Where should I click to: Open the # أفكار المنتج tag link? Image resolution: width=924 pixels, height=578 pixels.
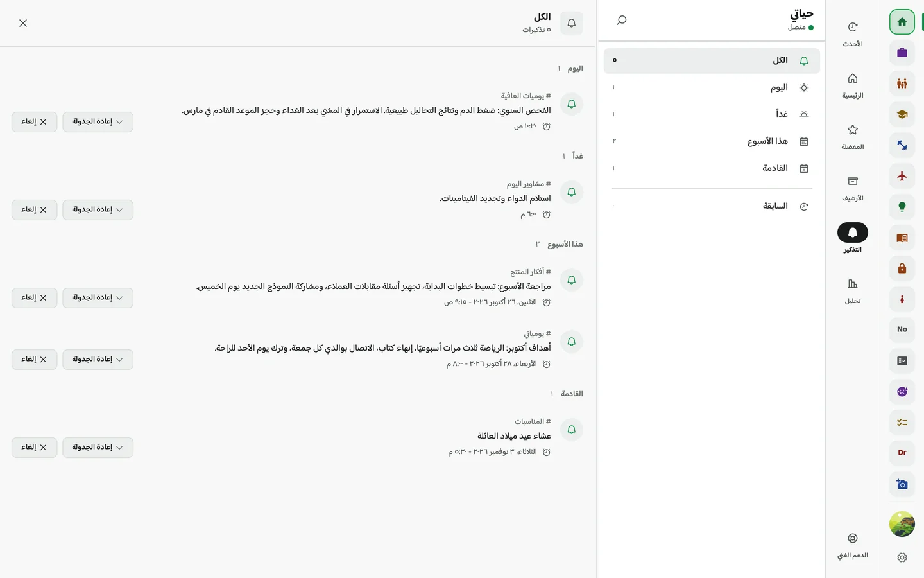530,272
